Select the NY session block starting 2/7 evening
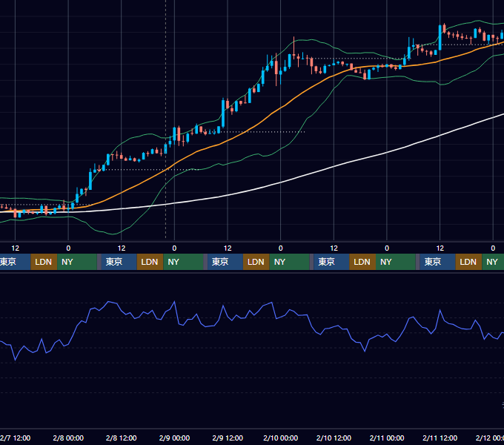The height and width of the screenshot is (445, 504). tap(77, 262)
